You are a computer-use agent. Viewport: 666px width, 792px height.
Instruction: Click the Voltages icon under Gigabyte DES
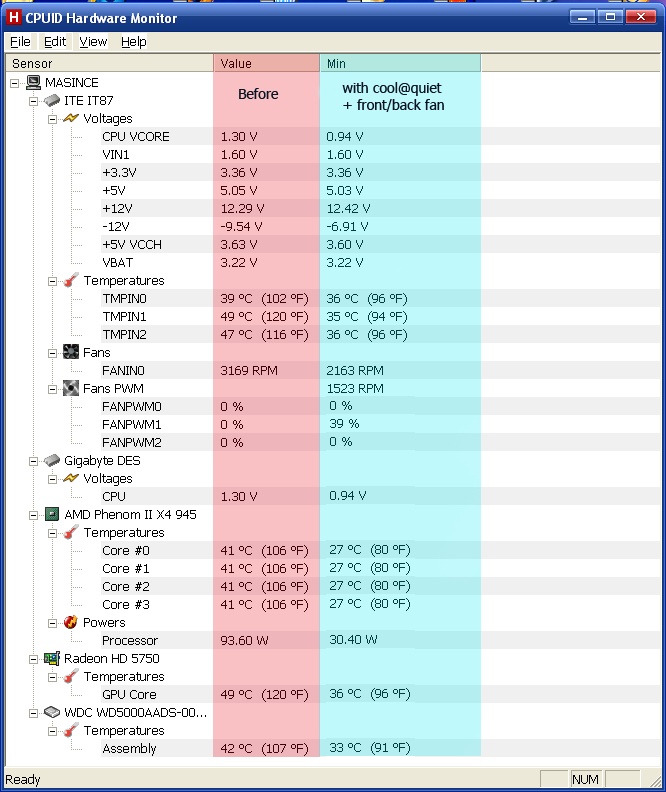pos(71,478)
